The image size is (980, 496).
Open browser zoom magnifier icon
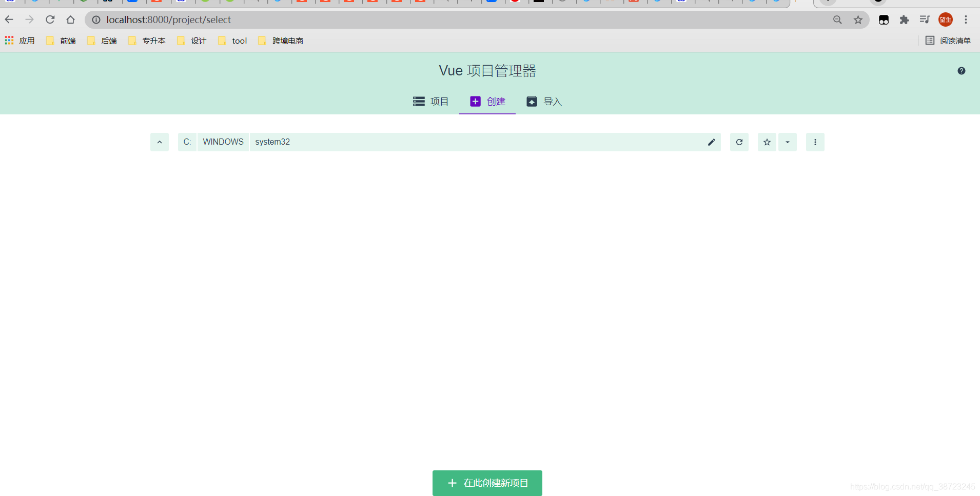[x=837, y=19]
